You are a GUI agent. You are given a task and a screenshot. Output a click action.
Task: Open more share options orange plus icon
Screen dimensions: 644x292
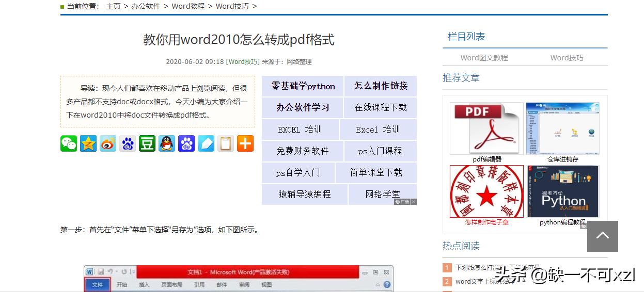tap(245, 143)
